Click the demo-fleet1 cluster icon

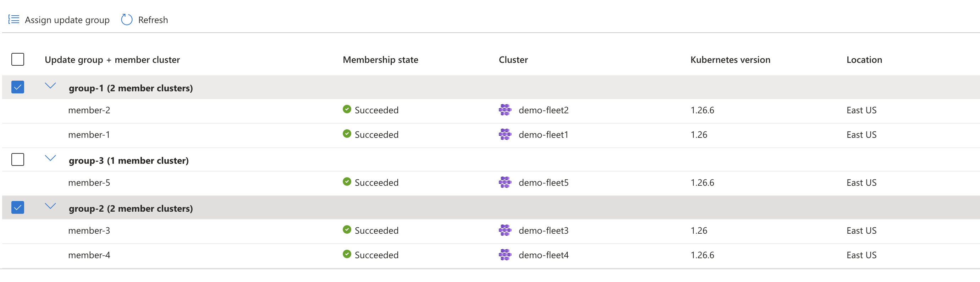click(x=505, y=134)
